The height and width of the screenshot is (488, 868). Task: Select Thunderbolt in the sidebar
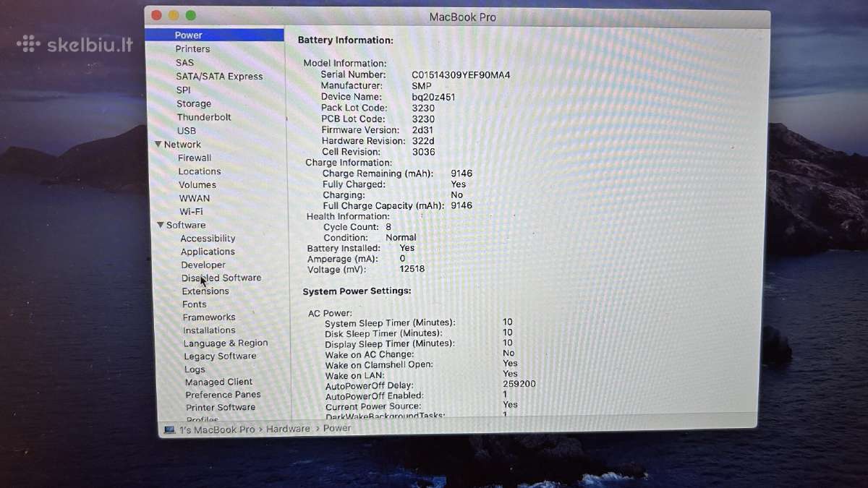(204, 117)
